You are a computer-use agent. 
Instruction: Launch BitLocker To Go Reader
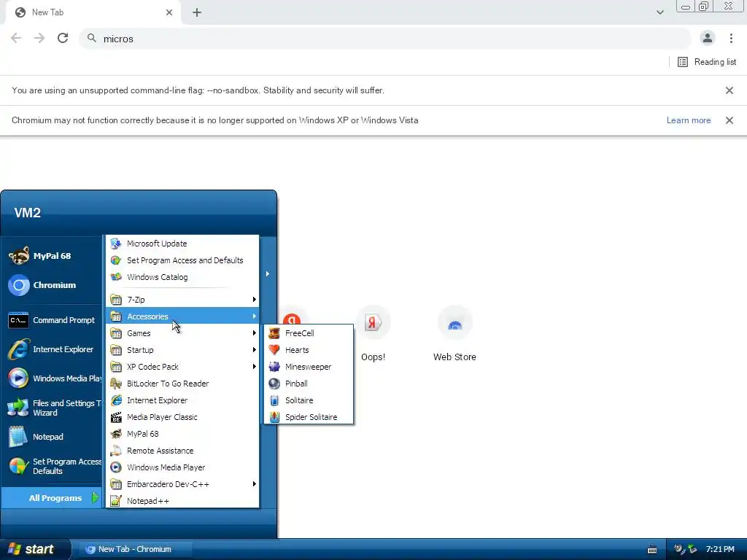(182, 384)
